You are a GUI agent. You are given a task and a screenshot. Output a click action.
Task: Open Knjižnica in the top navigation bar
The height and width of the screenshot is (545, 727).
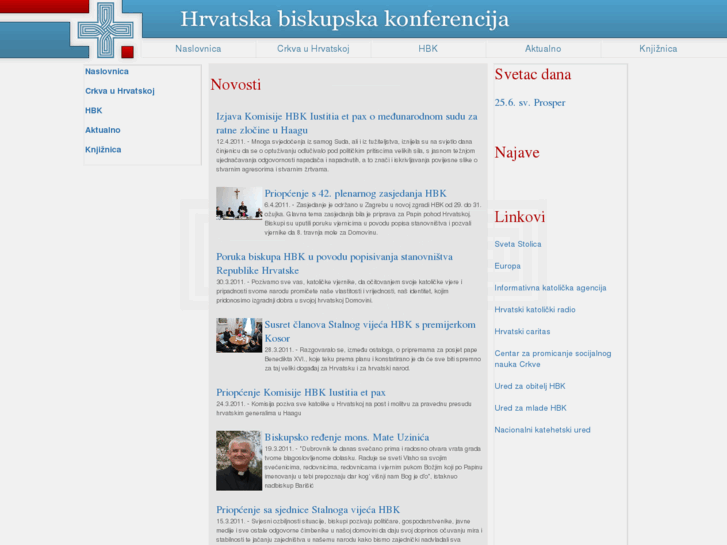pyautogui.click(x=658, y=49)
